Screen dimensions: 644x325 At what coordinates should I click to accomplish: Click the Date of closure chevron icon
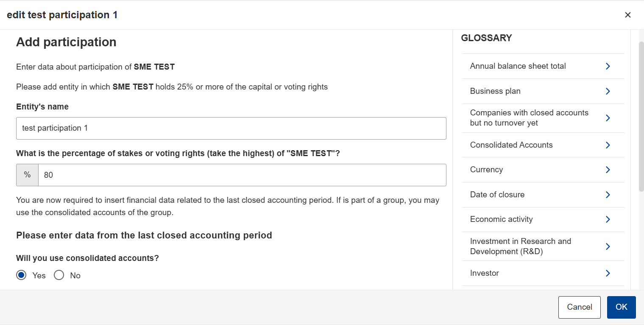(608, 195)
